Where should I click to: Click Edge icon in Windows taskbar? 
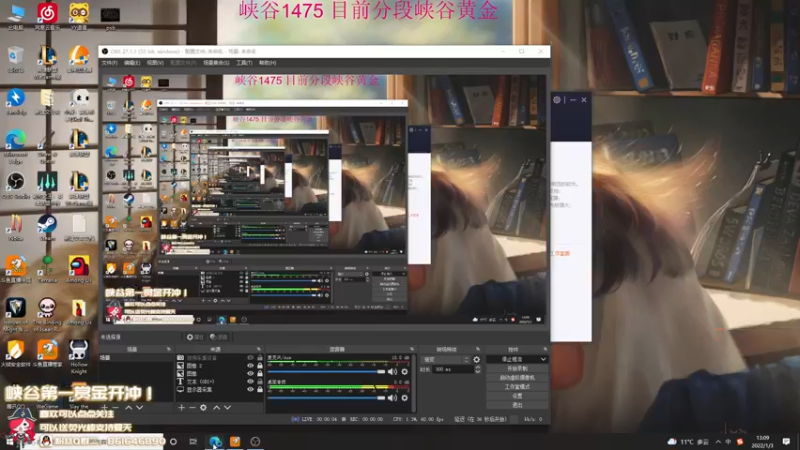coord(215,441)
